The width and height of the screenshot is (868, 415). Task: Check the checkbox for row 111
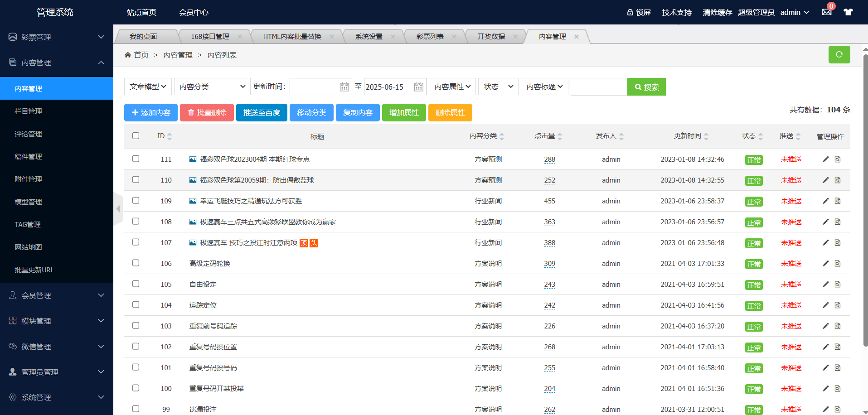tap(136, 159)
